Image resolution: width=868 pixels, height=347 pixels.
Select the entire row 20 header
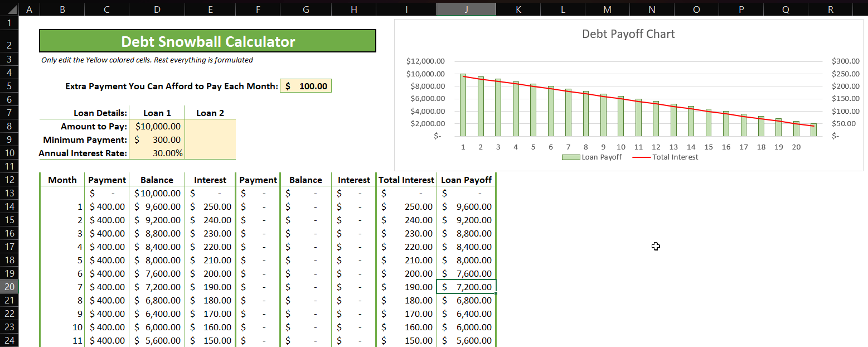8,287
